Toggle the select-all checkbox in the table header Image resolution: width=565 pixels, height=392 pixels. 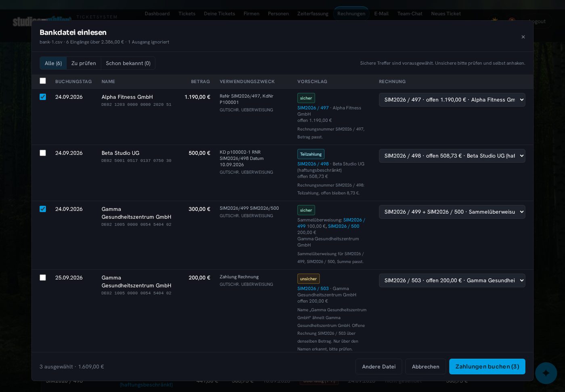[x=43, y=81]
